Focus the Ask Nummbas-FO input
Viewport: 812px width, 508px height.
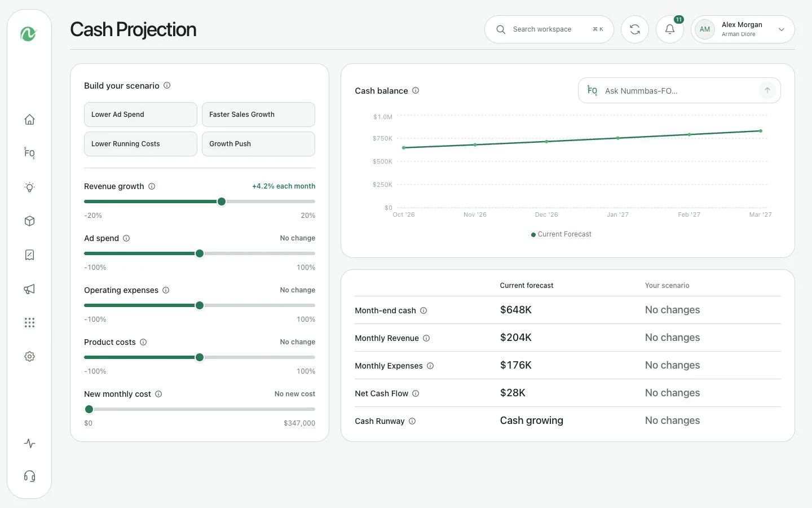[679, 90]
